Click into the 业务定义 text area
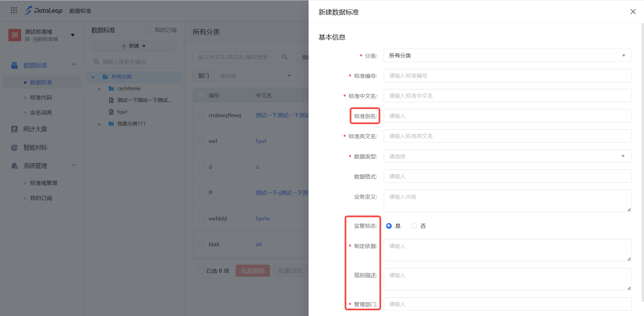The width and height of the screenshot is (644, 316). [507, 201]
